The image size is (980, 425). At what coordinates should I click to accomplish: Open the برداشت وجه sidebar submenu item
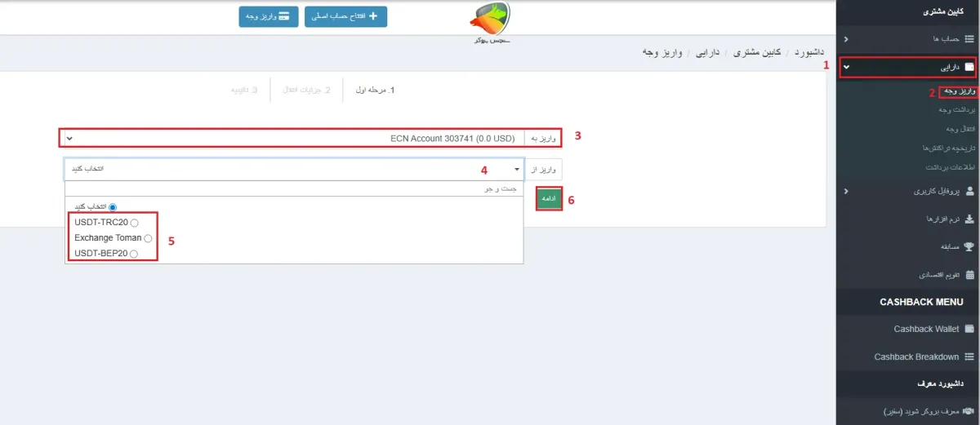point(957,110)
